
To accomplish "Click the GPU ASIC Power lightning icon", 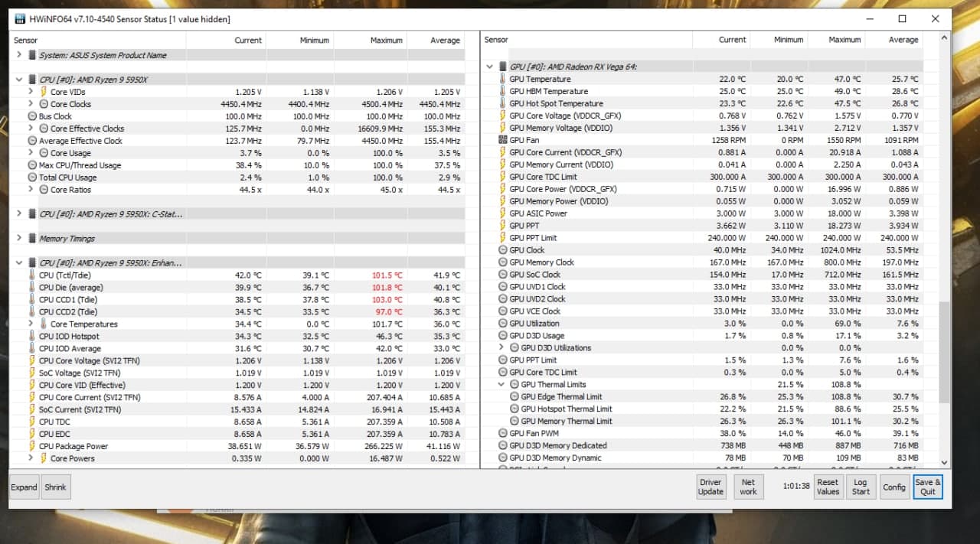I will pyautogui.click(x=502, y=213).
